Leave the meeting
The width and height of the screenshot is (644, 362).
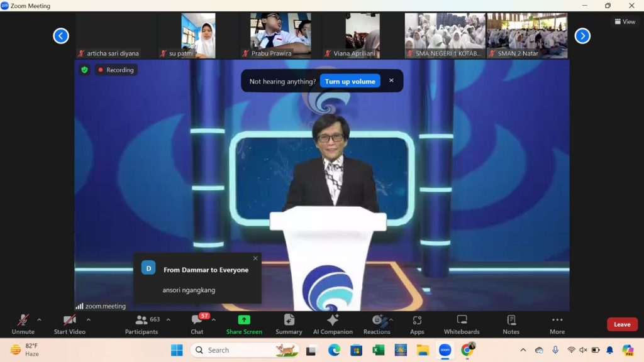coord(622,324)
